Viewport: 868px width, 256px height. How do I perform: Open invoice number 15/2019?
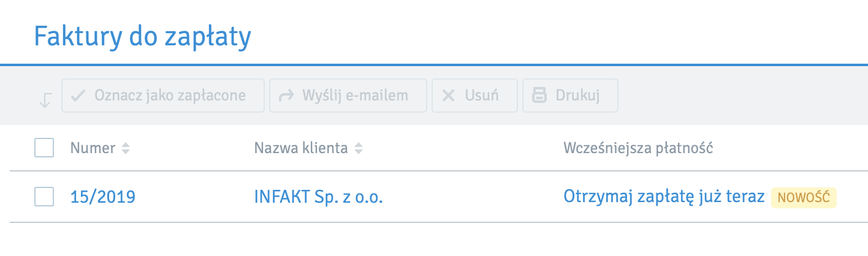point(103,197)
